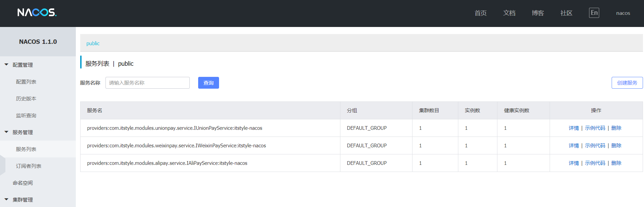Open 历史版本 in the sidebar
644x207 pixels.
26,98
